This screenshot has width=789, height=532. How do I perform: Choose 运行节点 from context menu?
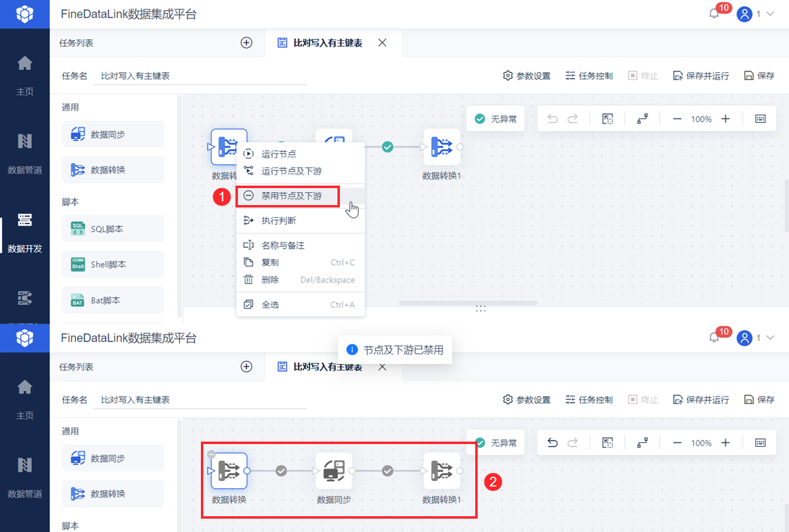(300, 154)
